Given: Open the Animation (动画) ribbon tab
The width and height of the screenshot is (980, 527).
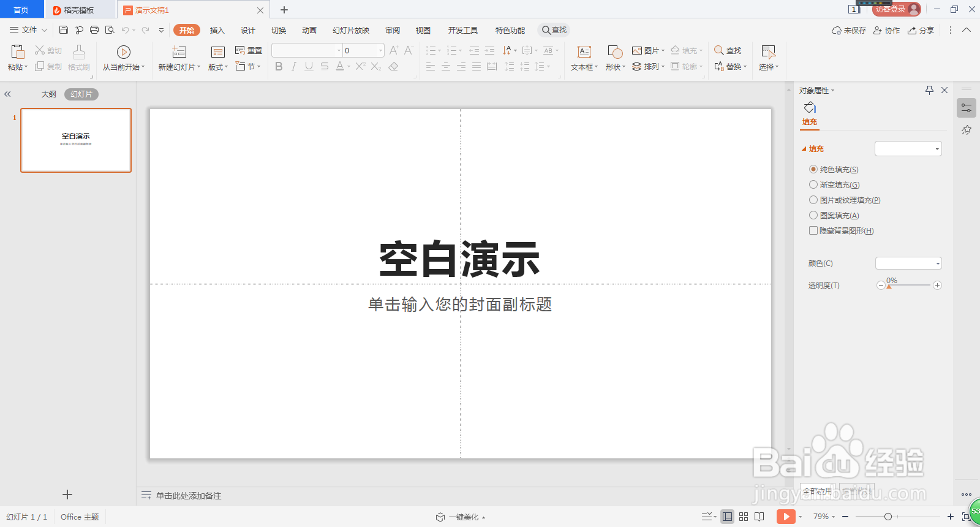Looking at the screenshot, I should tap(309, 30).
